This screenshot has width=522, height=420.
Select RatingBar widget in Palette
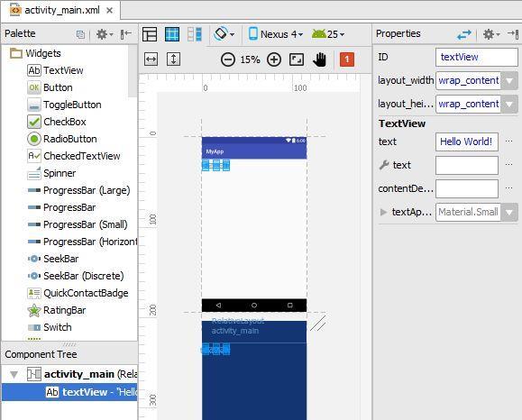(57, 310)
